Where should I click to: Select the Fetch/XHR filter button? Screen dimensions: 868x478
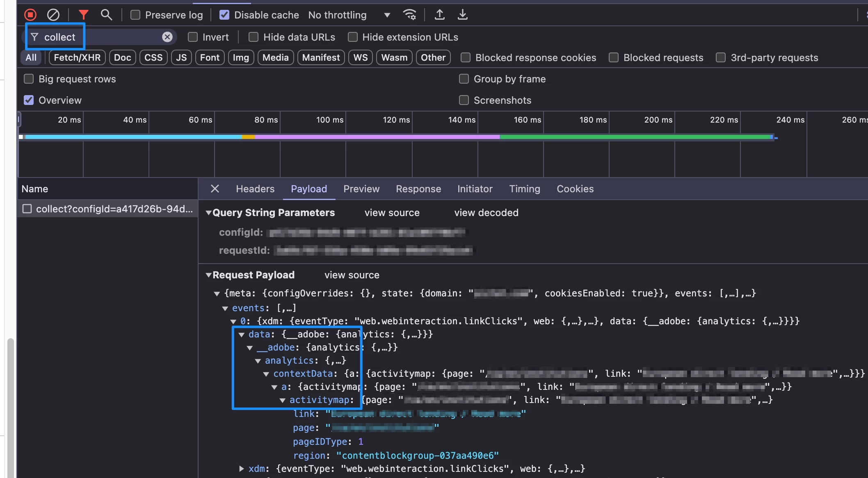point(77,57)
